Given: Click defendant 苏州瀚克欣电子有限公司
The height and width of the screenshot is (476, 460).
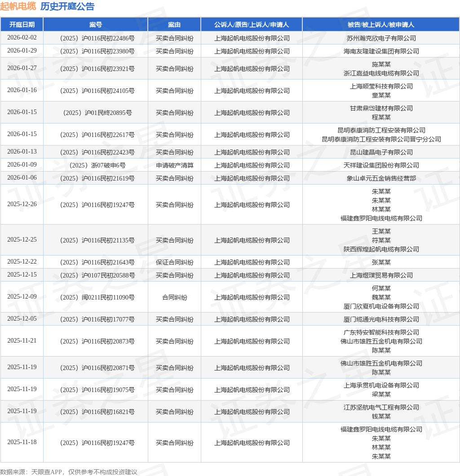Looking at the screenshot, I should 381,38.
